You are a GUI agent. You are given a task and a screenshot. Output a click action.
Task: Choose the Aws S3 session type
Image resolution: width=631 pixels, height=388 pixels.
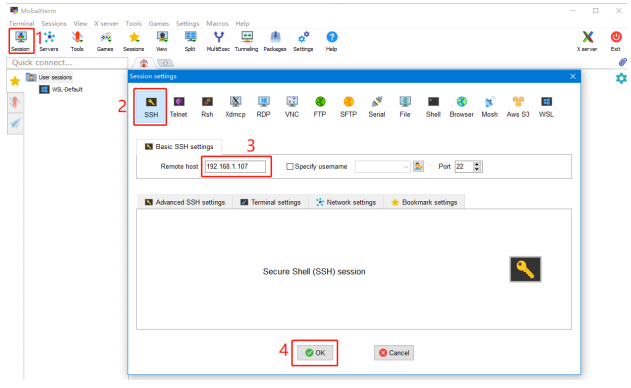click(518, 107)
